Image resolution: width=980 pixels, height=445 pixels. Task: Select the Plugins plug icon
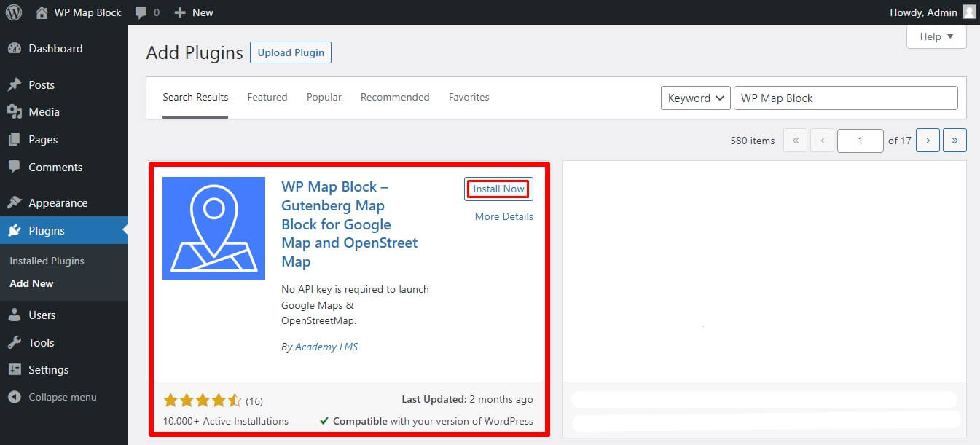pyautogui.click(x=16, y=229)
